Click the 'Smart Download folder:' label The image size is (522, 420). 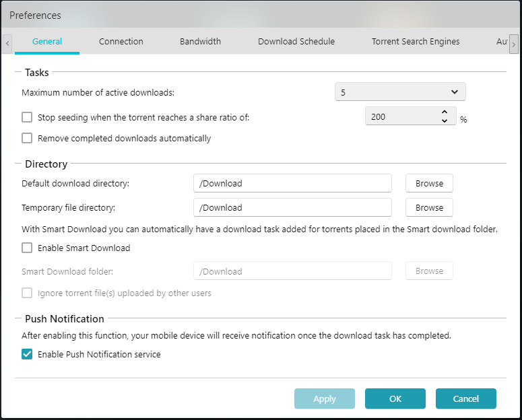[67, 271]
